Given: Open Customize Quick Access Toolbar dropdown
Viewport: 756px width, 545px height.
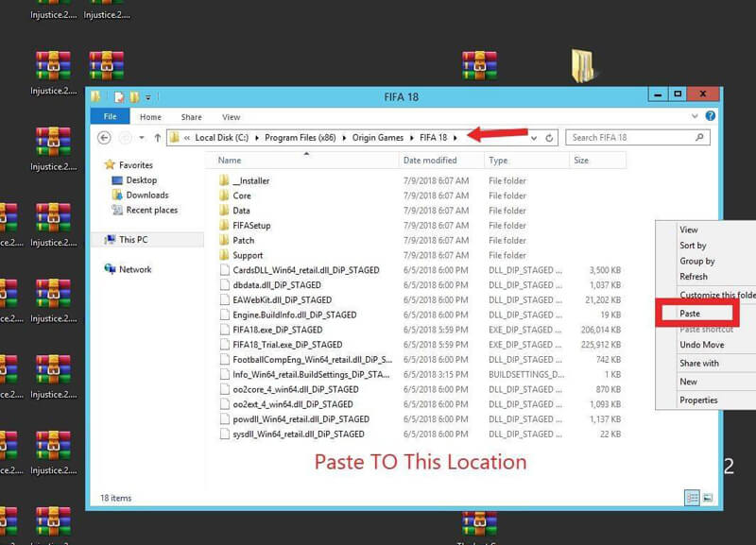Looking at the screenshot, I should pos(148,98).
